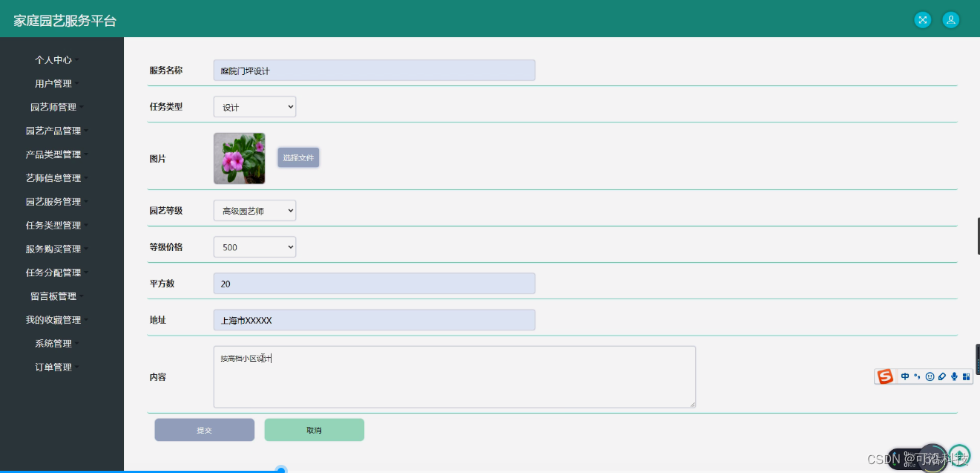The width and height of the screenshot is (980, 473).
Task: Toggle Sogou punctuation mode icon
Action: point(917,376)
